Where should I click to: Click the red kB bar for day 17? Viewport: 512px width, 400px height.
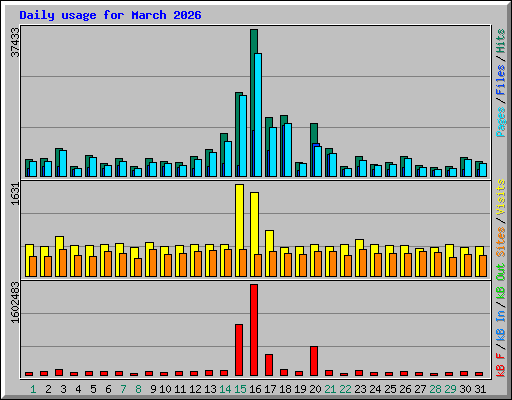coord(269,365)
